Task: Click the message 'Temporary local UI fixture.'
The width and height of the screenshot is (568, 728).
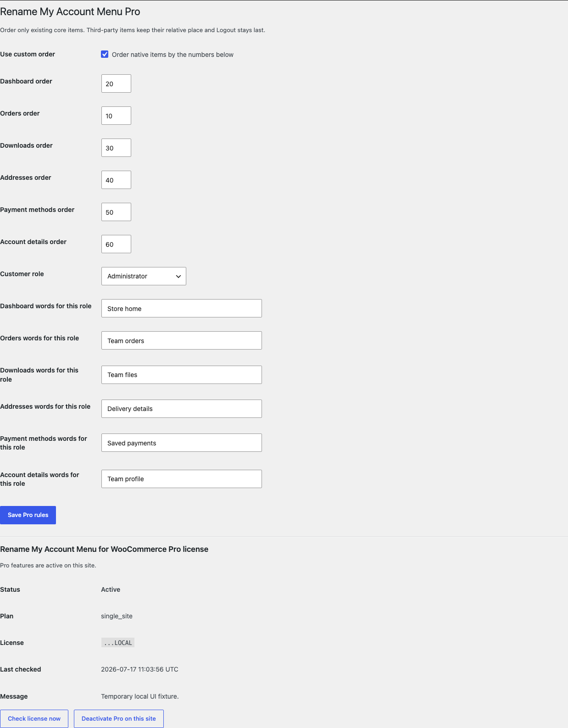Action: tap(140, 696)
